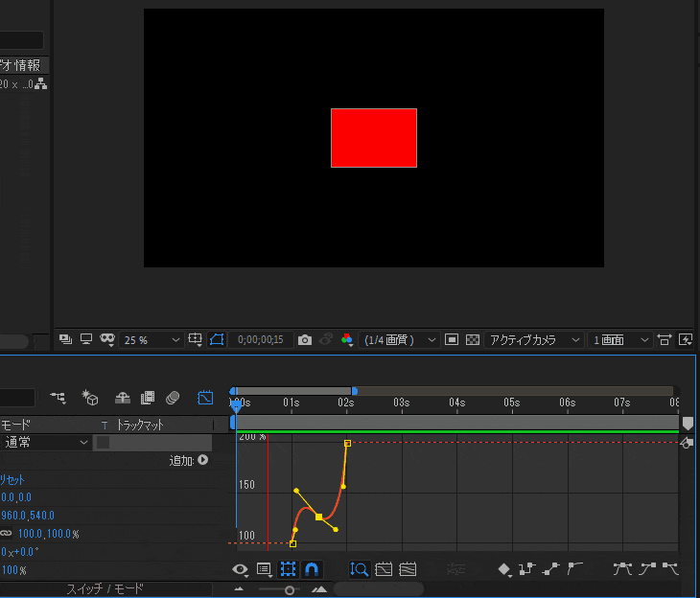Viewport: 700px width, 598px height.
Task: Click the work area end handle
Action: (355, 391)
